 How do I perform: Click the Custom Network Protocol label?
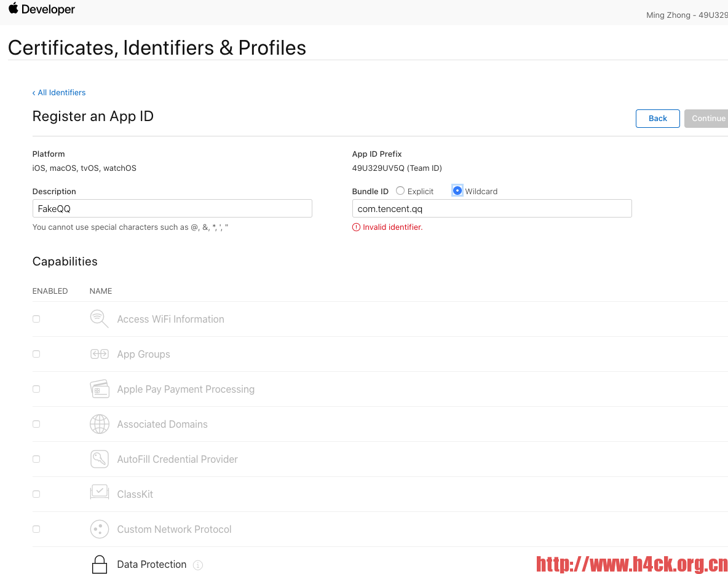174,529
